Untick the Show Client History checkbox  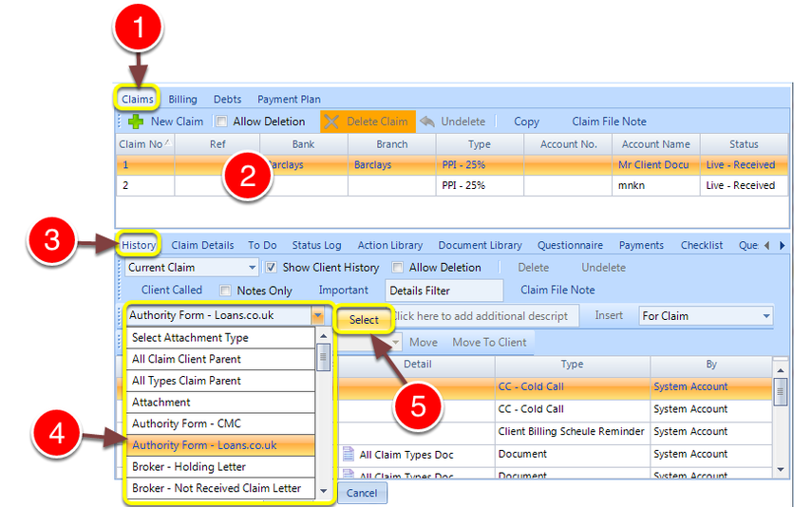coord(271,267)
